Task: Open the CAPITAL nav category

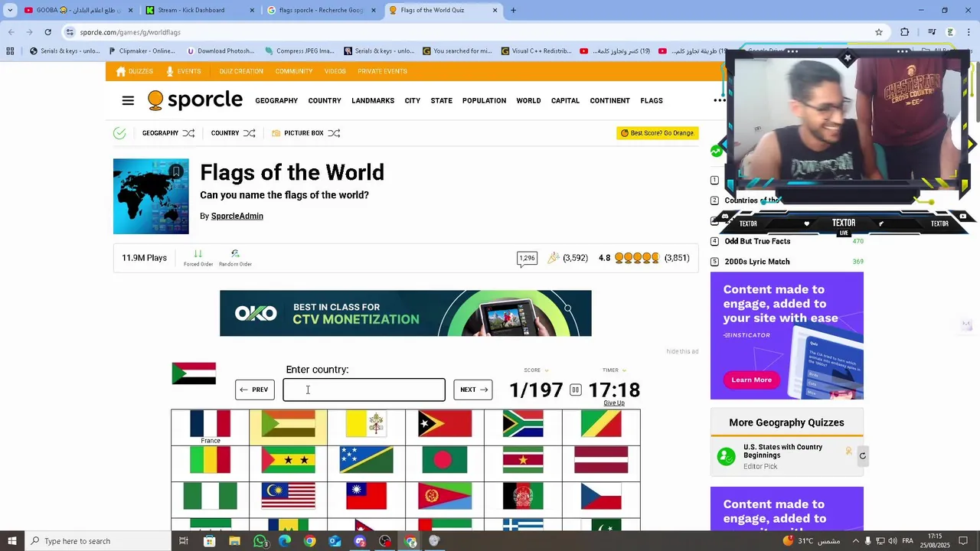Action: (565, 100)
